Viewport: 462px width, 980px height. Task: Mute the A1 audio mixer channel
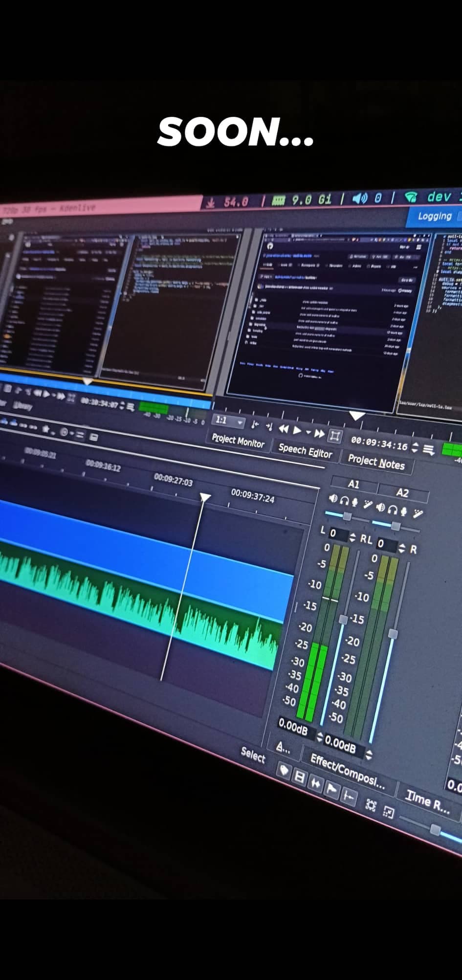[x=333, y=498]
